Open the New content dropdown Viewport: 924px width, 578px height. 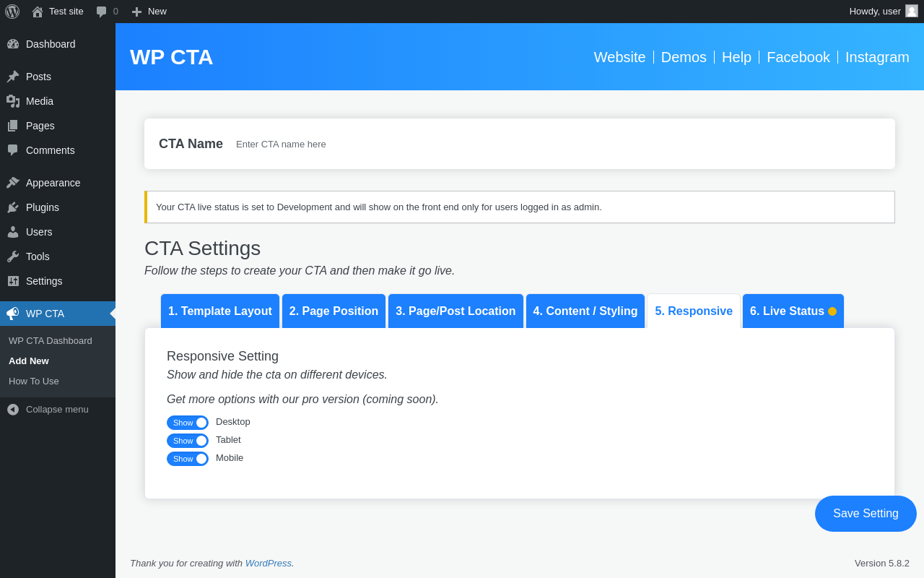149,12
